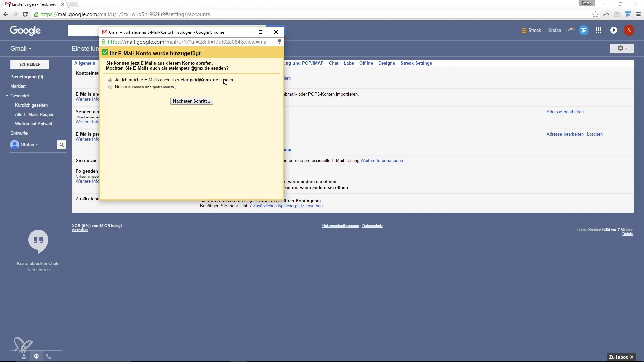Click the Stefan profile button in title bar

(x=587, y=3)
